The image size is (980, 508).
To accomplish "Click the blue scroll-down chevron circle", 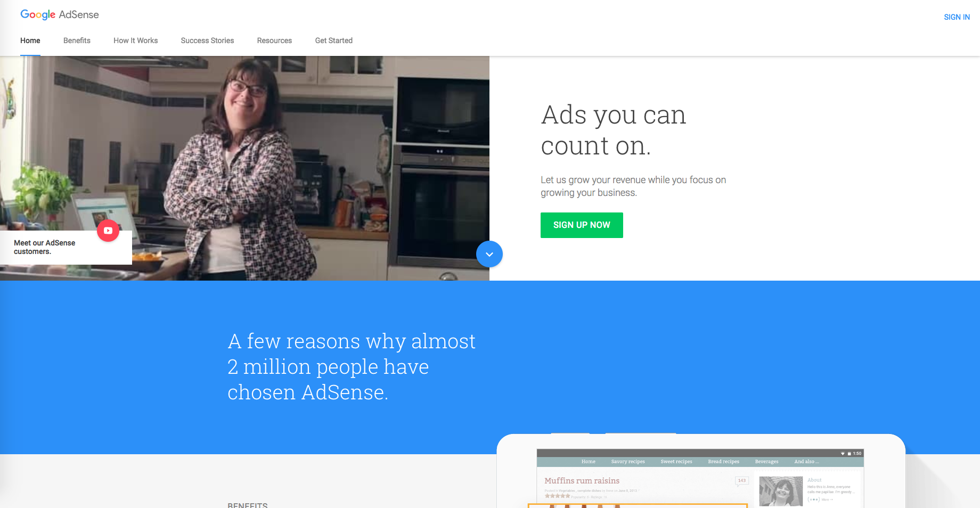I will 489,254.
